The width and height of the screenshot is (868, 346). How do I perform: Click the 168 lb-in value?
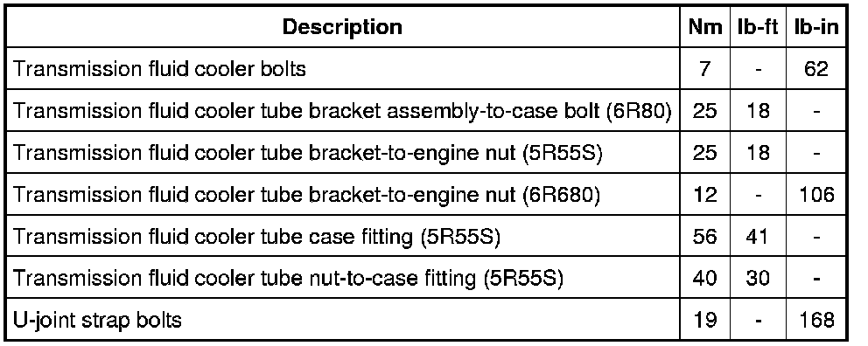pyautogui.click(x=815, y=320)
